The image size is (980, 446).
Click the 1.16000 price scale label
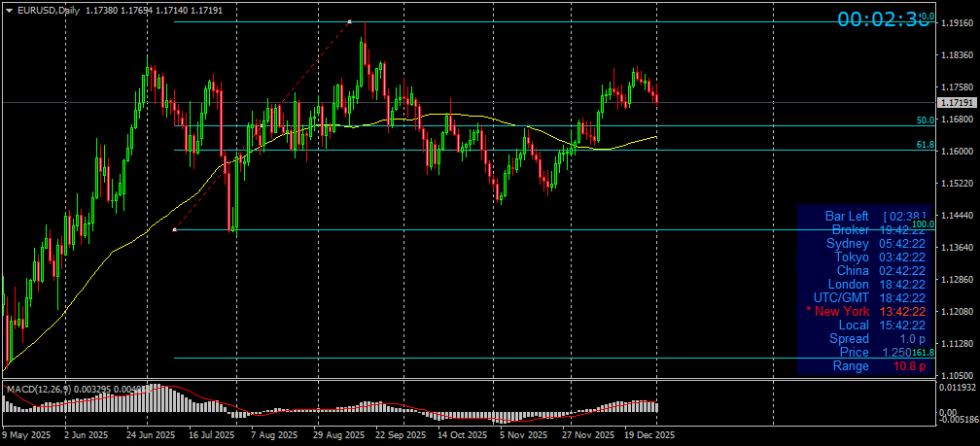coord(955,152)
